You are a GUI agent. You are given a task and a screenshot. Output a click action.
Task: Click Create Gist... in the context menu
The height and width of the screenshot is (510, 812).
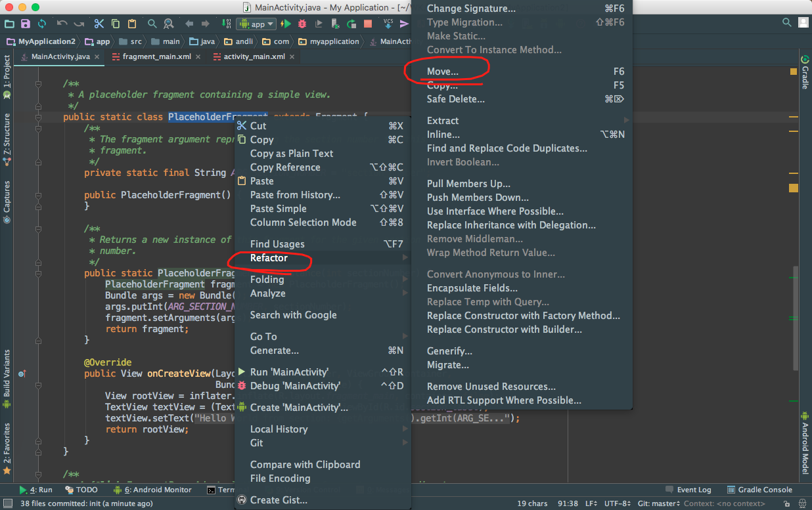click(323, 500)
